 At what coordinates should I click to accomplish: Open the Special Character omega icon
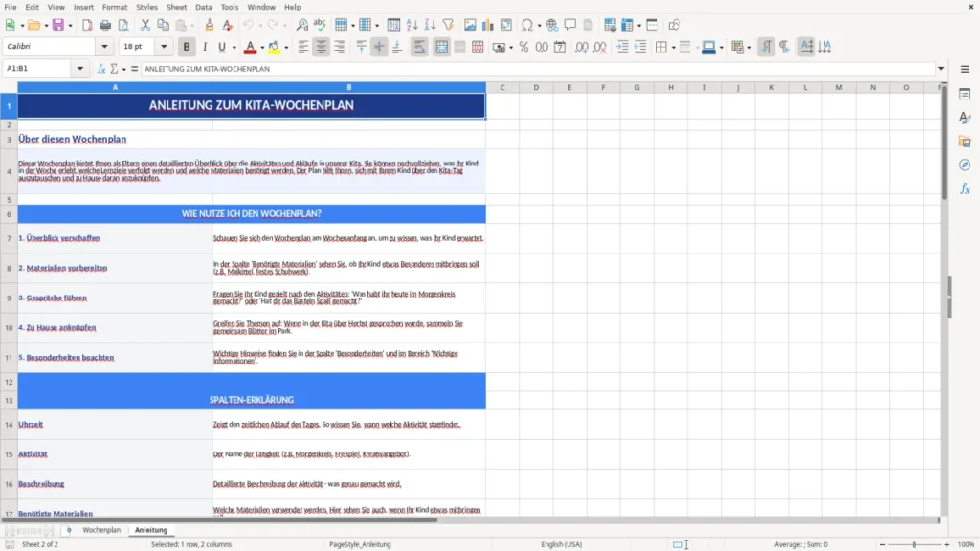[x=527, y=25]
